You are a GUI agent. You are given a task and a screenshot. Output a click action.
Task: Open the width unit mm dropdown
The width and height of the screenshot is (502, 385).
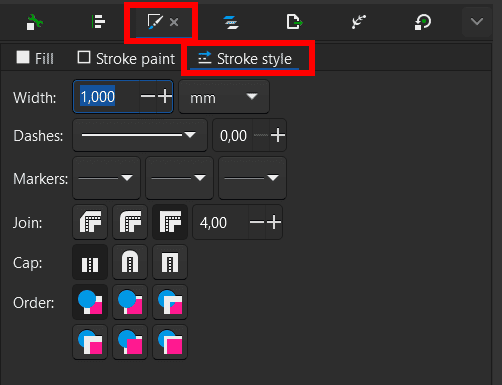tap(224, 97)
